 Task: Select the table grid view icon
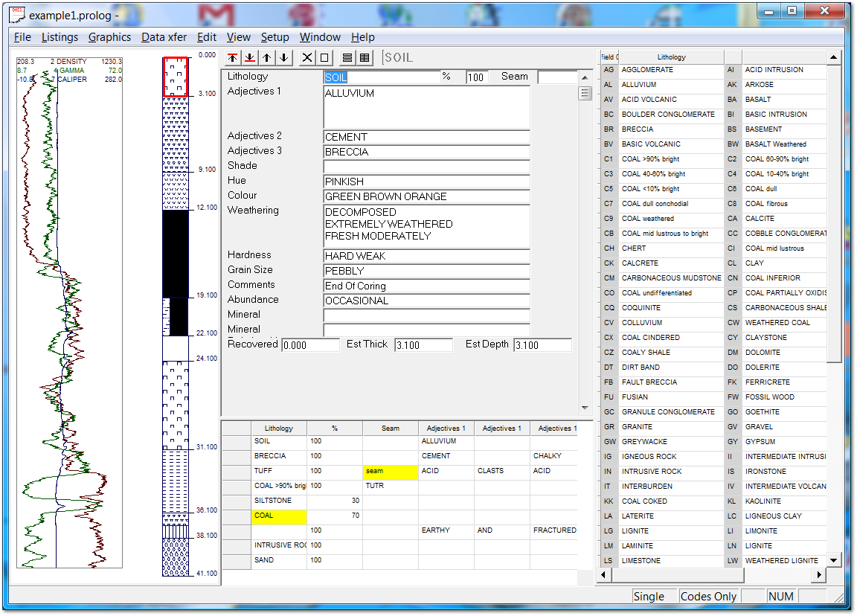click(x=365, y=58)
